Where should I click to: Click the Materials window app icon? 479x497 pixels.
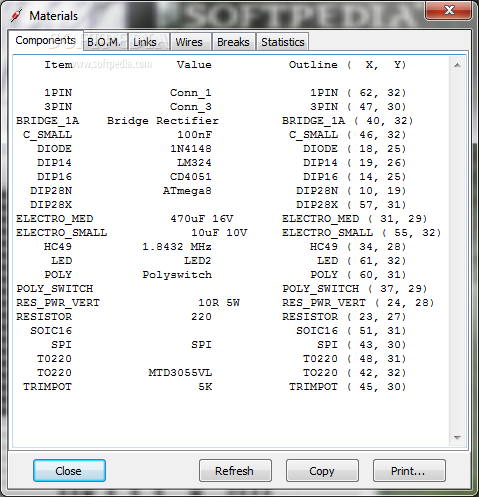(x=16, y=15)
